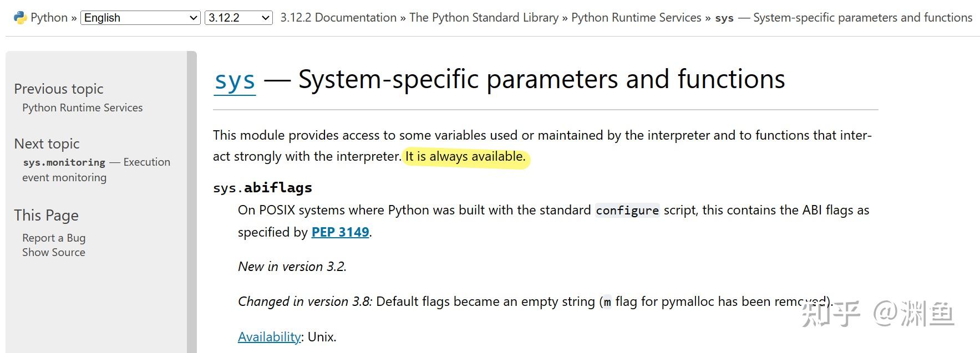Open the version selector showing 3.12.2
Screen dimensions: 980x353
click(238, 17)
